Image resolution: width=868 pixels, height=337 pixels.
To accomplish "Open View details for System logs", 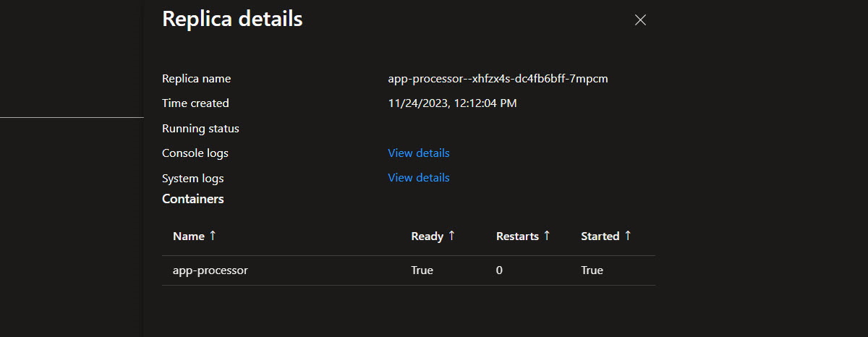I will [418, 178].
